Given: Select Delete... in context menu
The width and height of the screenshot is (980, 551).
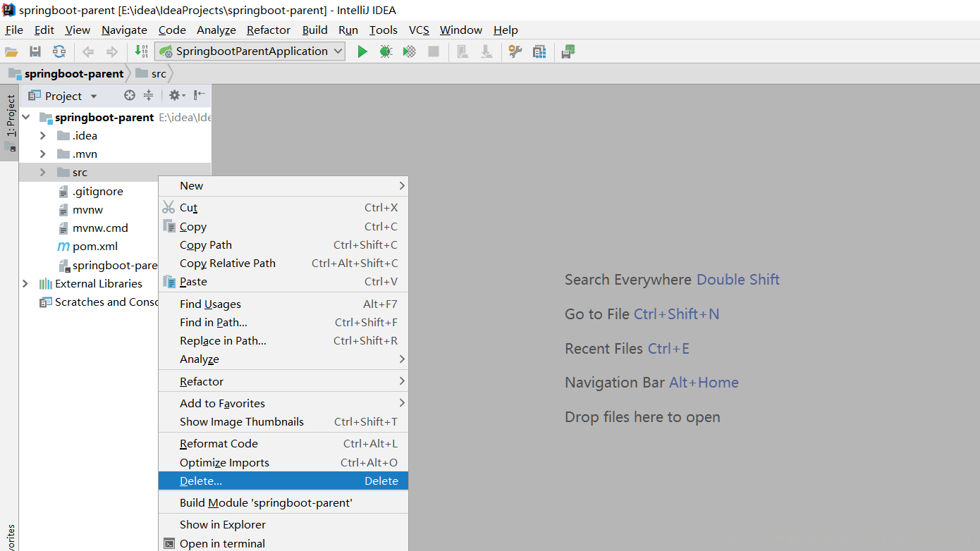Looking at the screenshot, I should click(283, 481).
